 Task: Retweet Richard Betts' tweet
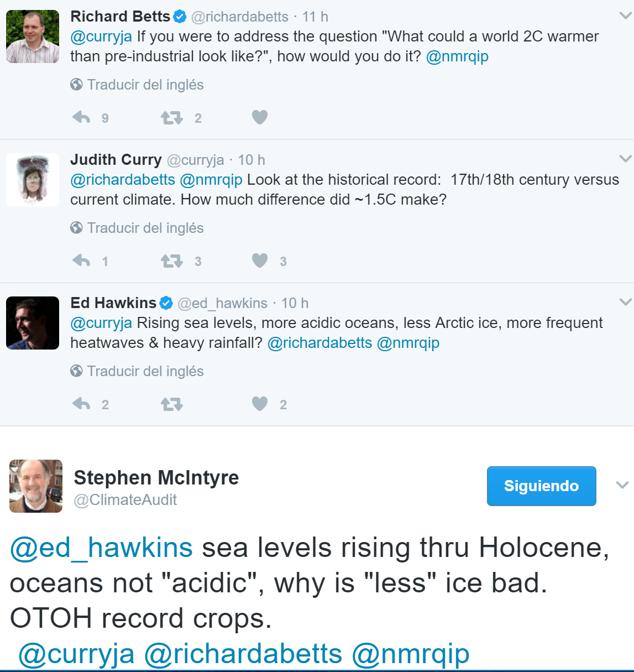(171, 118)
